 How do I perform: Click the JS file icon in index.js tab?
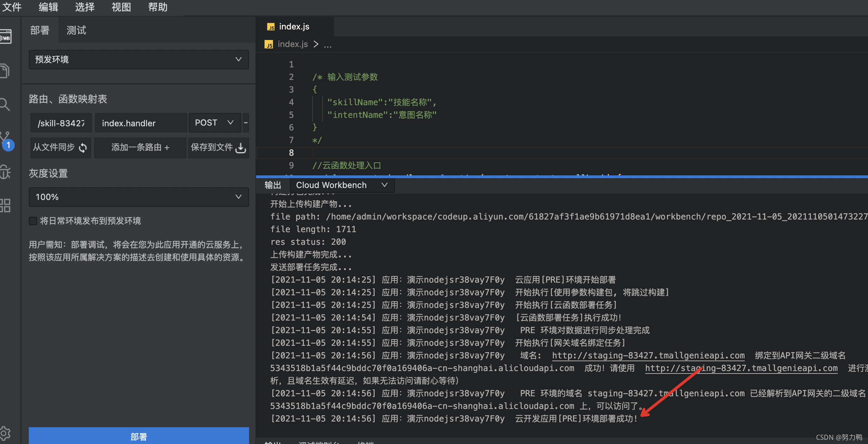tap(271, 27)
